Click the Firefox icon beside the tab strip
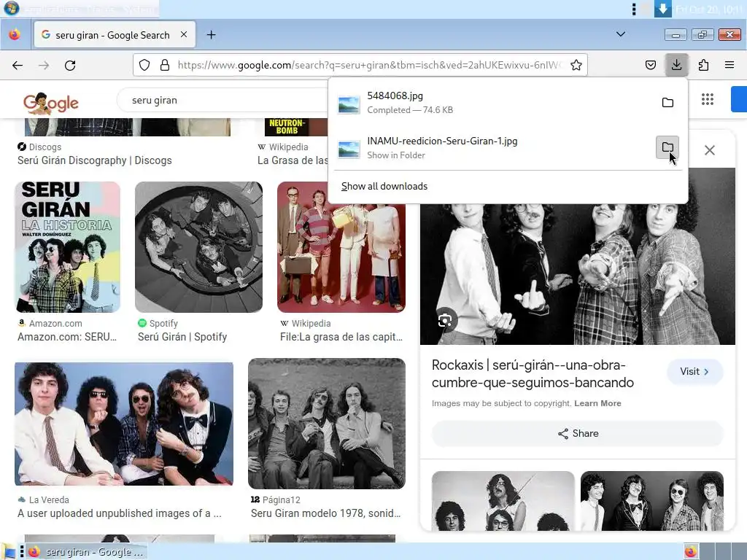This screenshot has height=560, width=747. click(15, 35)
